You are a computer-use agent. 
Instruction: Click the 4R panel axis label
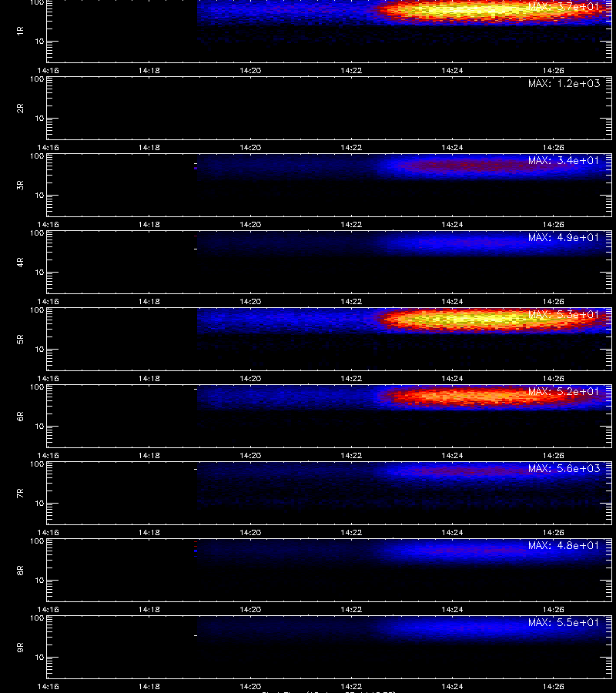pos(20,262)
